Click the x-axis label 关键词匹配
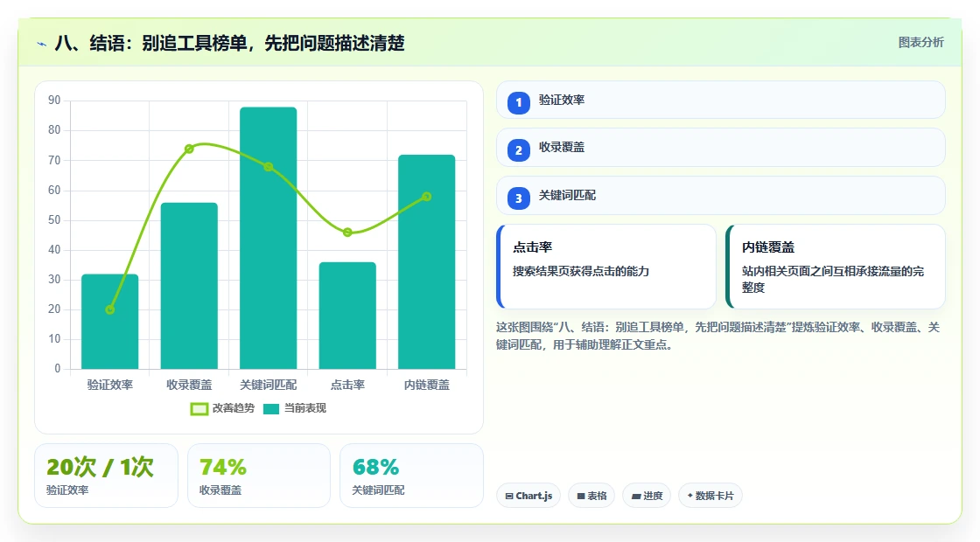Screen dimensions: 980x542 (268, 385)
